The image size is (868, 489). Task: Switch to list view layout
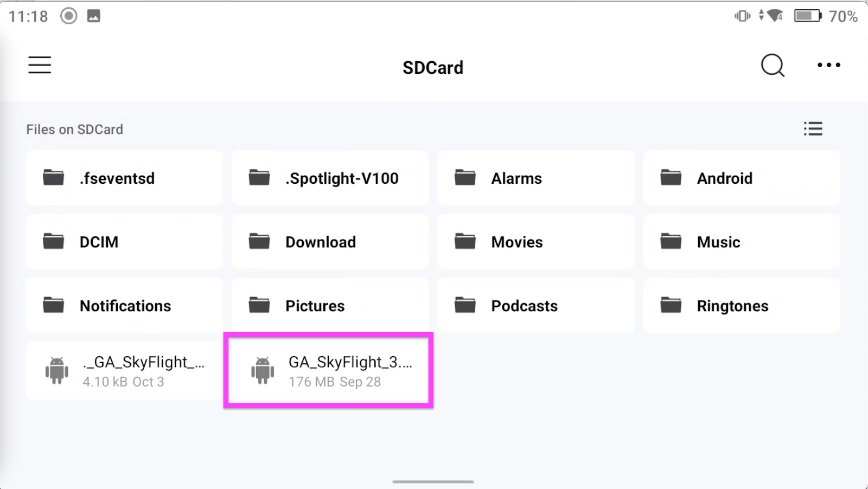[x=813, y=128]
